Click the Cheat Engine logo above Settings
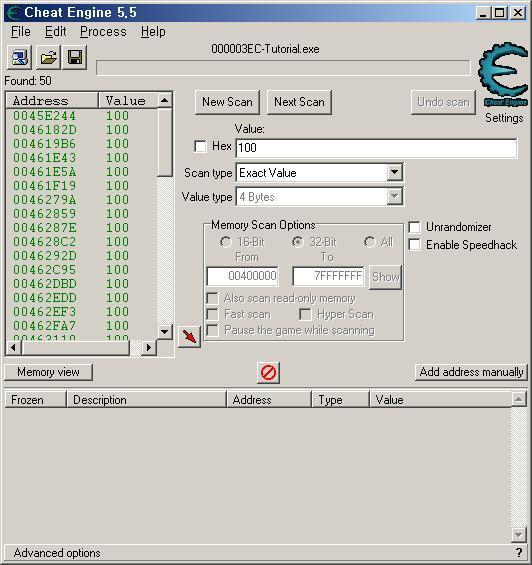Viewport: 532px width, 565px height. point(503,74)
